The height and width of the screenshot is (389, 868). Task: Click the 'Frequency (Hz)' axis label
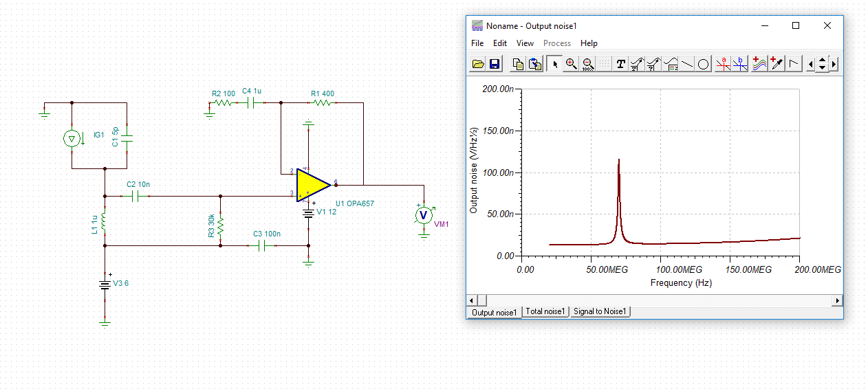click(681, 282)
